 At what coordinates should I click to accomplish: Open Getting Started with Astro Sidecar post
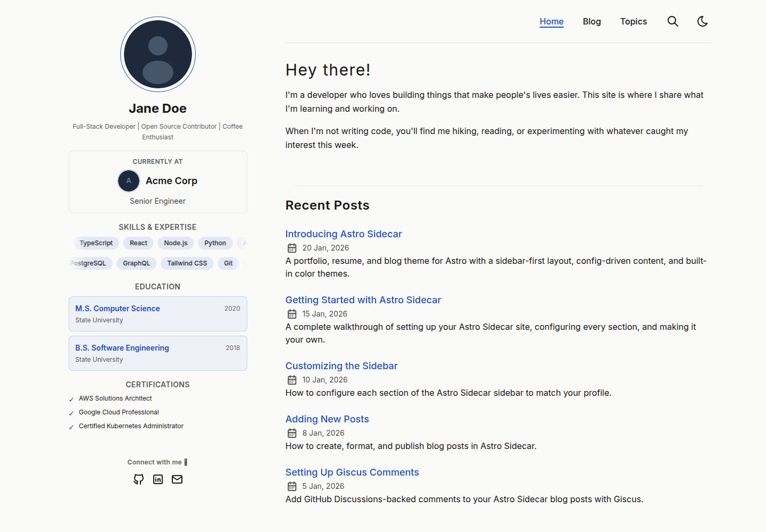pos(363,300)
